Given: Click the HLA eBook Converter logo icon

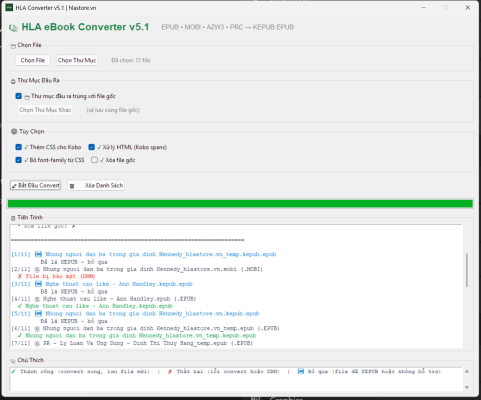Looking at the screenshot, I should [x=13, y=28].
